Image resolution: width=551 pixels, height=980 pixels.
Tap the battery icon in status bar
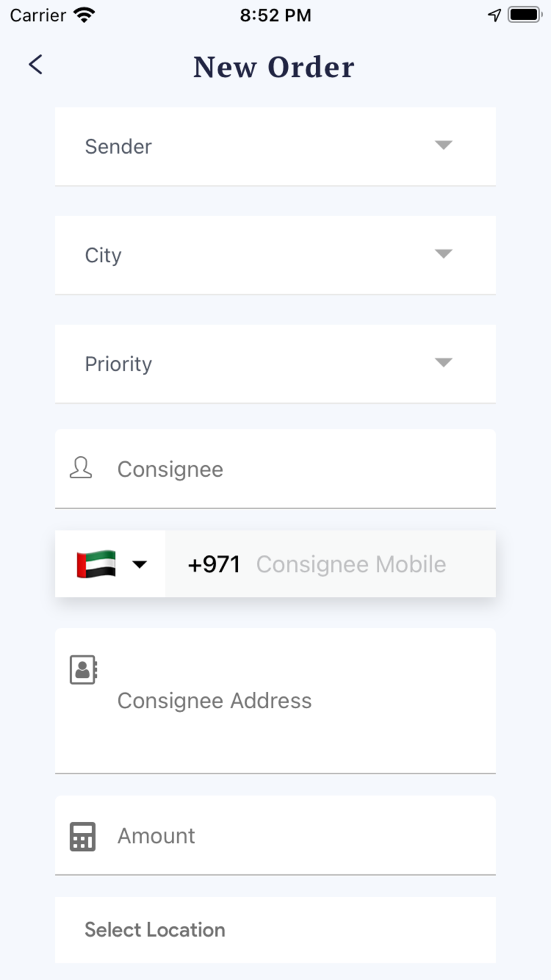coord(524,15)
